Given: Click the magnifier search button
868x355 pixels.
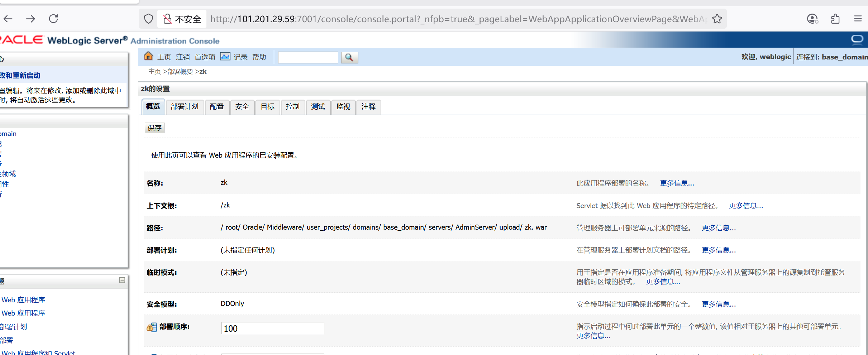Looking at the screenshot, I should [x=349, y=57].
